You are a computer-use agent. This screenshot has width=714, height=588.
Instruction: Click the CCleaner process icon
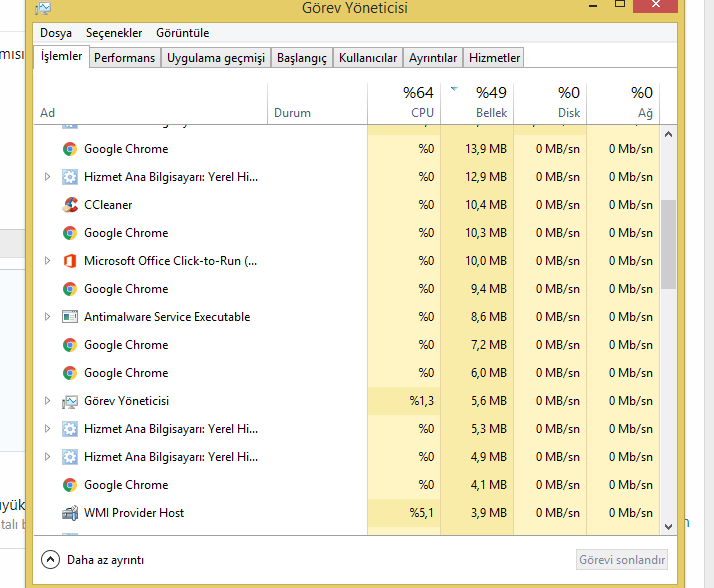[70, 205]
